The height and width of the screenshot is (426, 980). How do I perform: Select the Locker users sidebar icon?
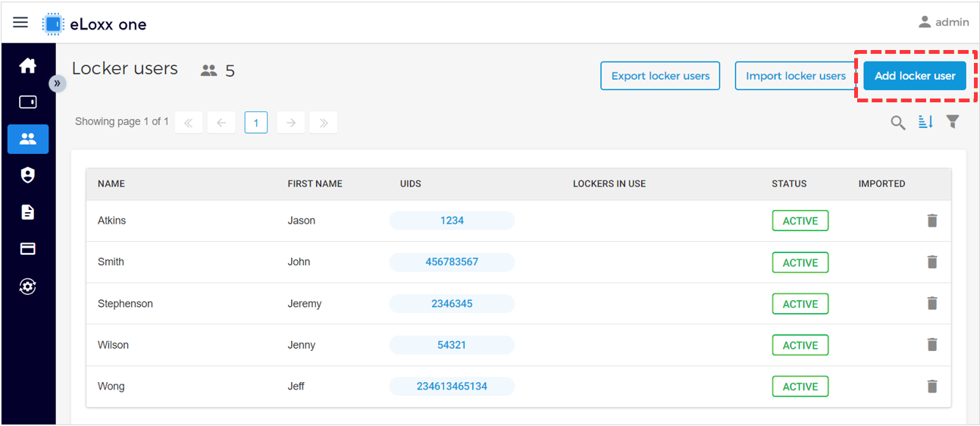tap(28, 139)
